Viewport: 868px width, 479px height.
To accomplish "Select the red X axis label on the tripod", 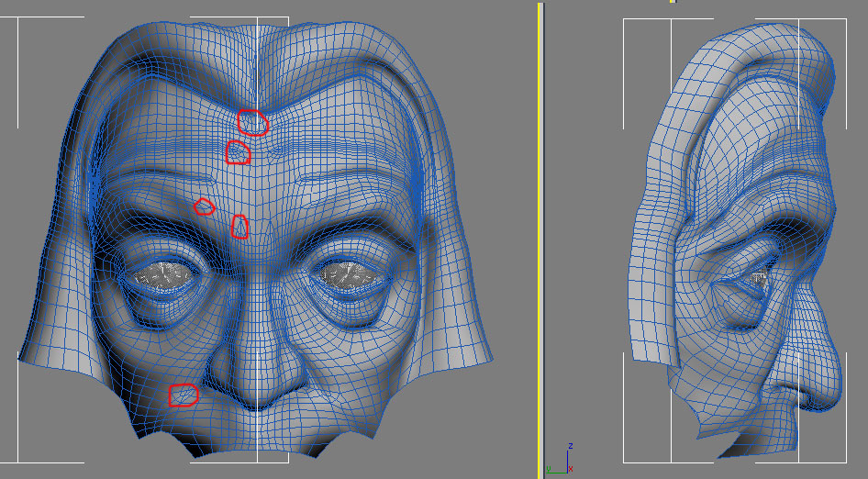I will (x=571, y=470).
